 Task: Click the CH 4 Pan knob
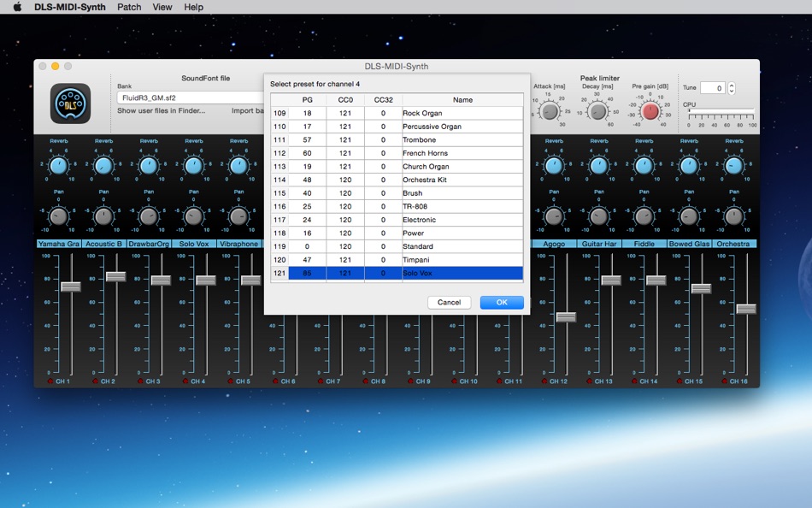tap(194, 216)
